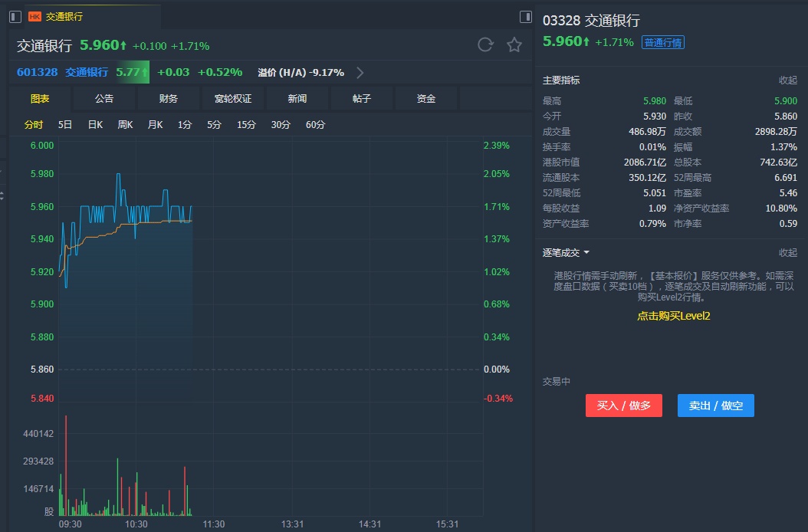Click the 成交额 value 2898.28万
The image size is (808, 532).
point(776,132)
